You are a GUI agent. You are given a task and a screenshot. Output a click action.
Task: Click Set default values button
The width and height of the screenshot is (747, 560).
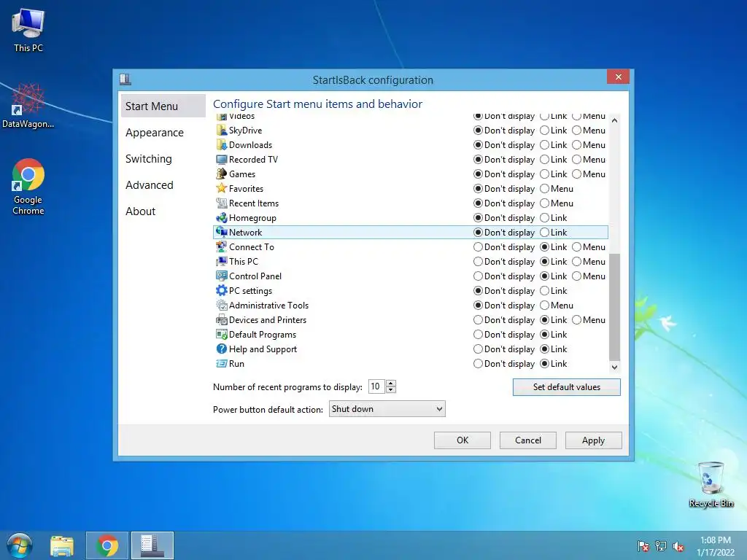tap(566, 387)
